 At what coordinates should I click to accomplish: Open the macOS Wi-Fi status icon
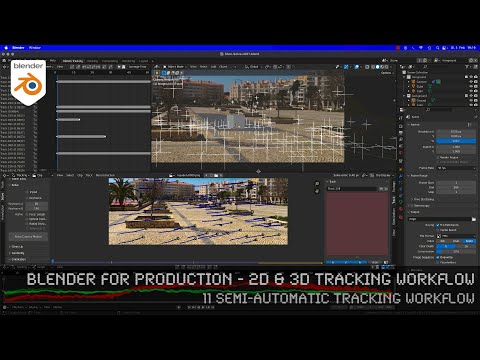421,48
